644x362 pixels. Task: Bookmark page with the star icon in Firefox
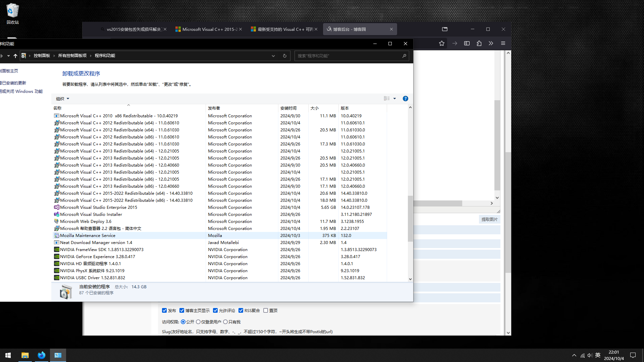(x=442, y=43)
